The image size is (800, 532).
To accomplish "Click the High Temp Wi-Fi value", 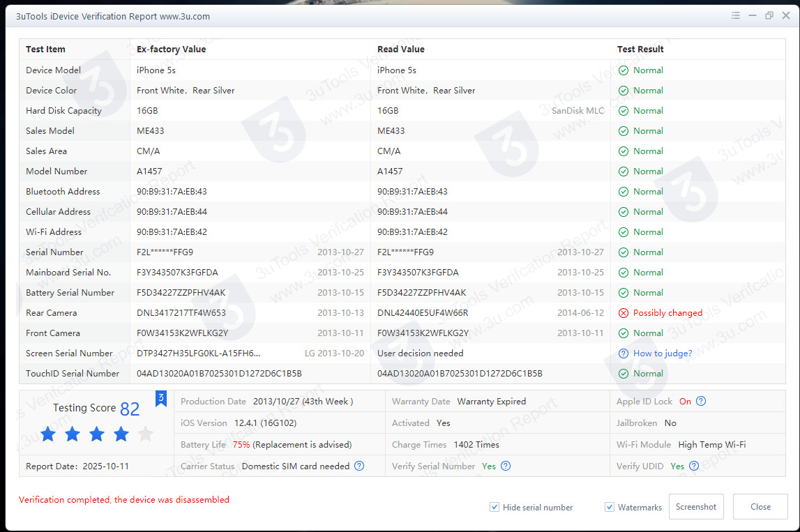I will click(x=711, y=444).
